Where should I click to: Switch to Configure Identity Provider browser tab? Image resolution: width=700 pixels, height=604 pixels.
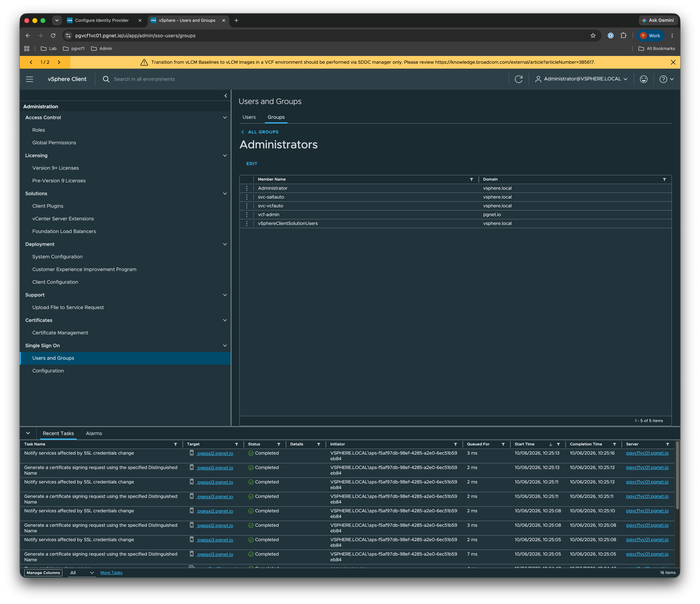(102, 20)
